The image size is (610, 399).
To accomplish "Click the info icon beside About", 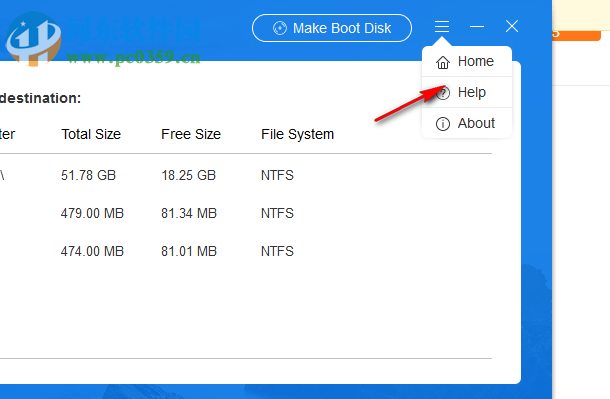I will point(443,124).
